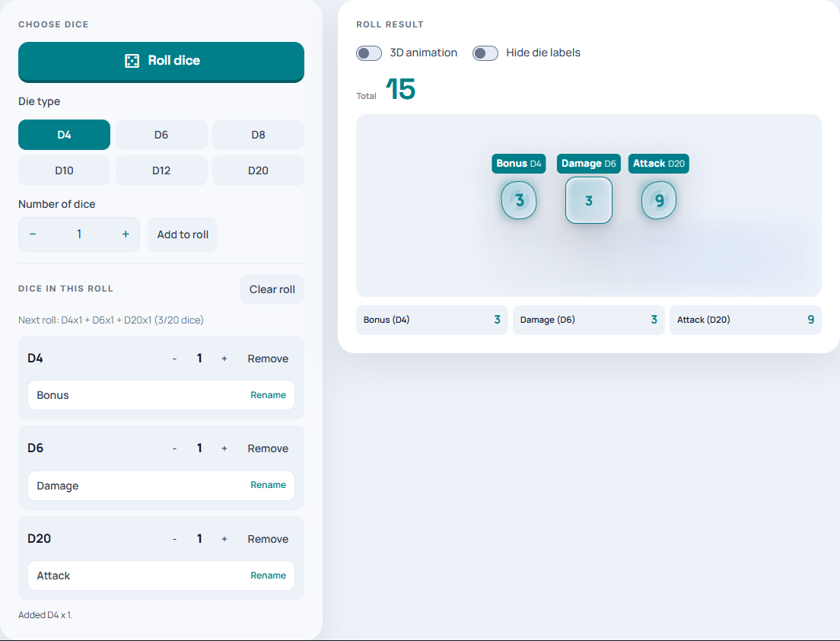The image size is (840, 641).
Task: Click the Attack D20 label tag
Action: tap(659, 164)
